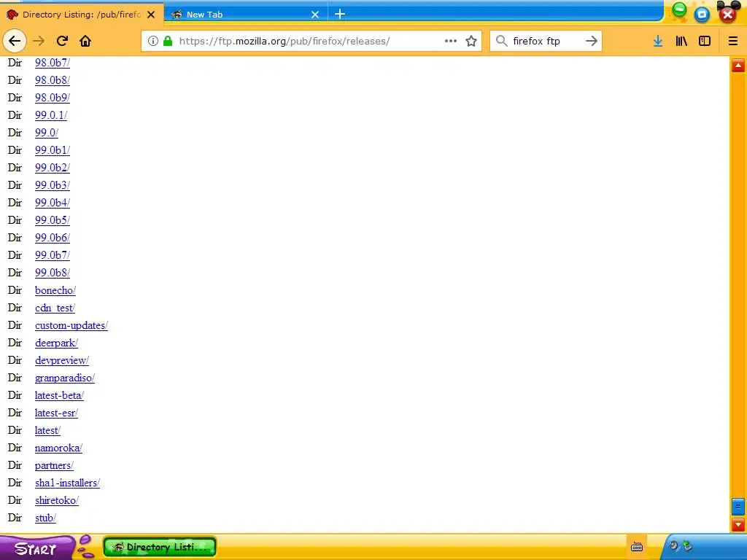Open on-screen keyboard tray icon

pos(636,547)
